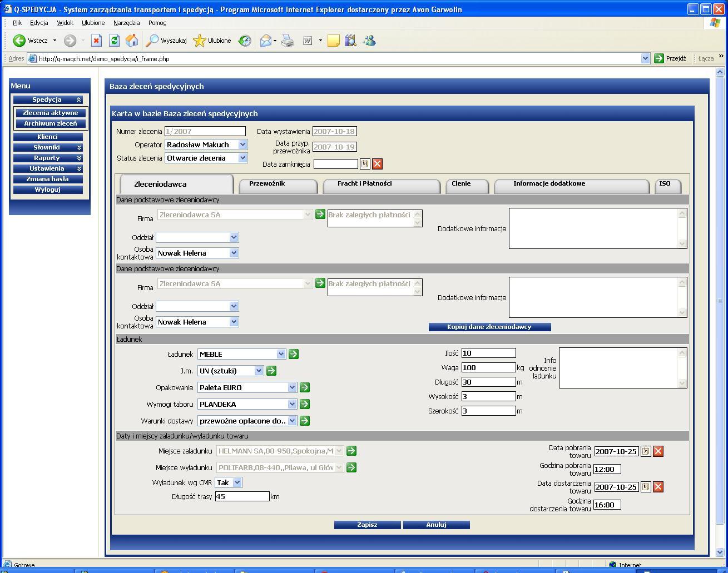Open the address bar history dropdown
The image size is (728, 573).
coord(645,58)
